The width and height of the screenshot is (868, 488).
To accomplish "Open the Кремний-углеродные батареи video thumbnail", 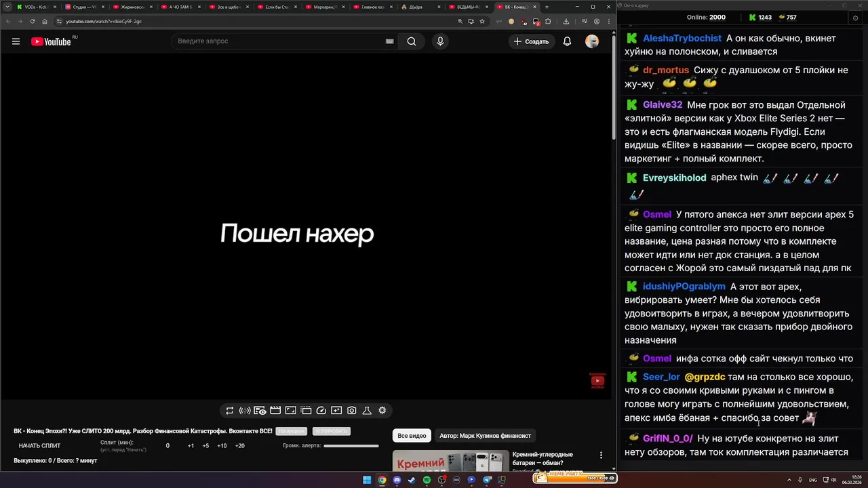I will [x=450, y=461].
